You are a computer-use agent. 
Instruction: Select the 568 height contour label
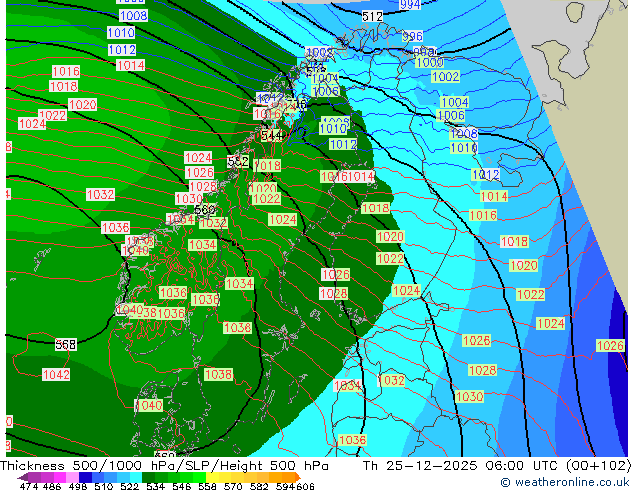pyautogui.click(x=66, y=344)
